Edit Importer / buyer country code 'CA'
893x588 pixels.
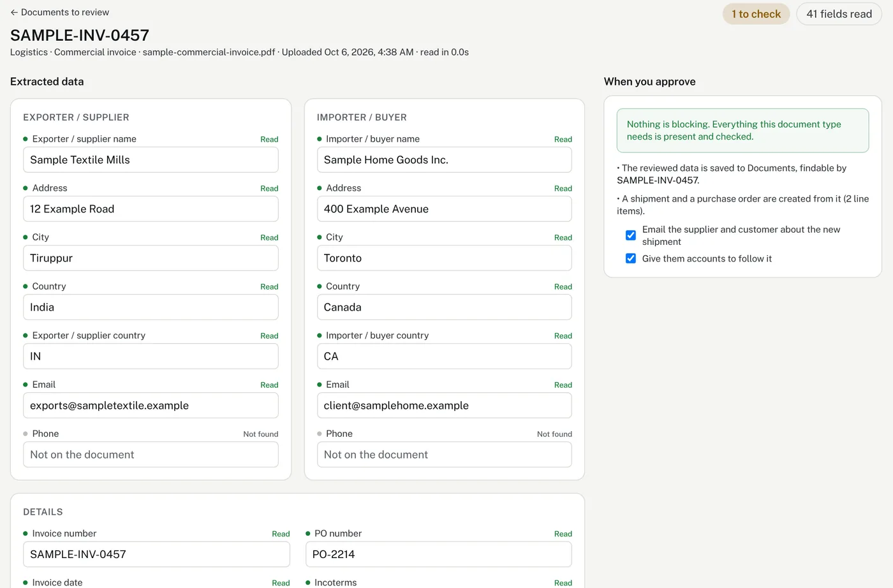coord(444,356)
